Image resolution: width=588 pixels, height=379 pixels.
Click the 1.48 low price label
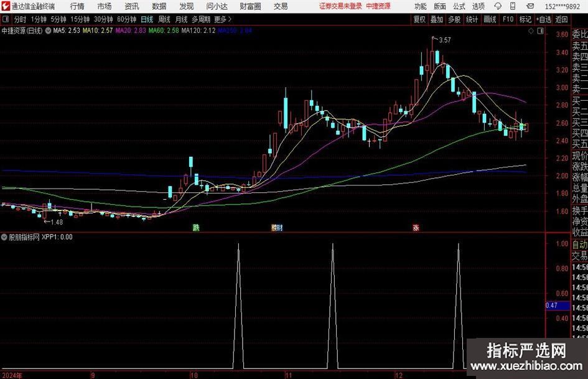[57, 222]
